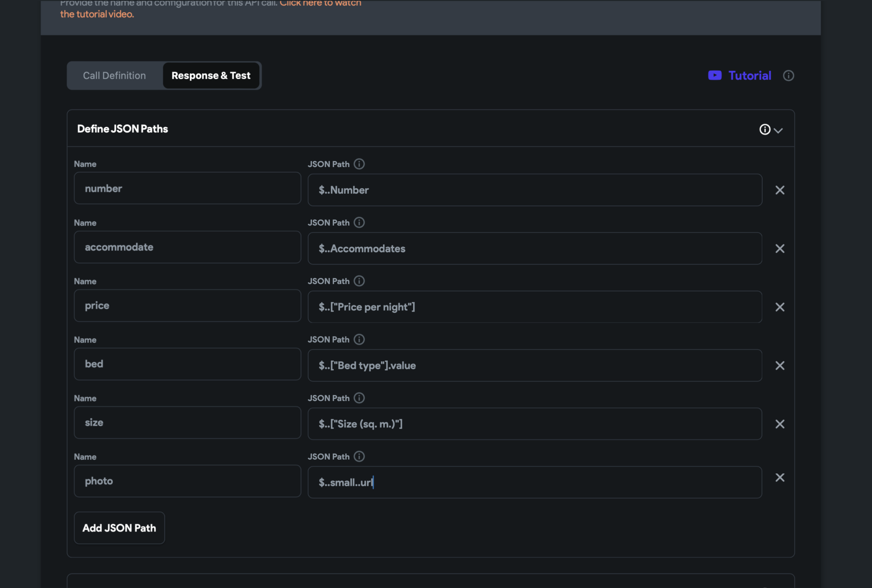Click the Add JSON Path button
This screenshot has height=588, width=872.
pos(119,528)
